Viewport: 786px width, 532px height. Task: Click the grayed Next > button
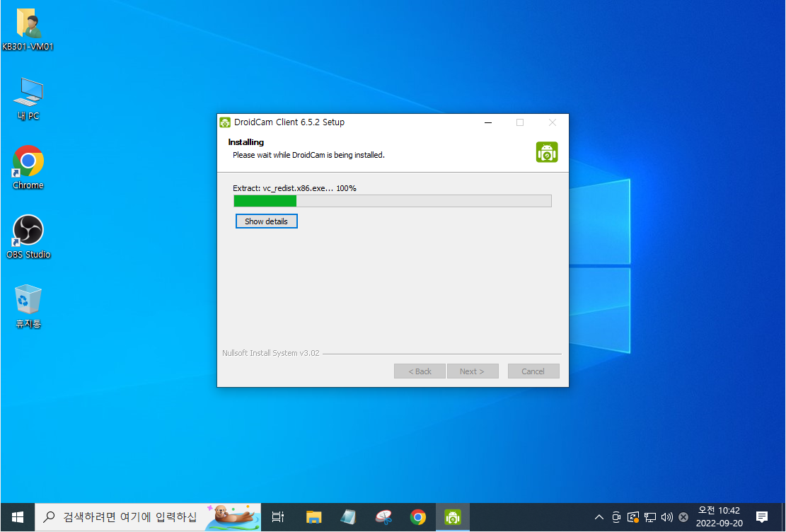point(472,371)
